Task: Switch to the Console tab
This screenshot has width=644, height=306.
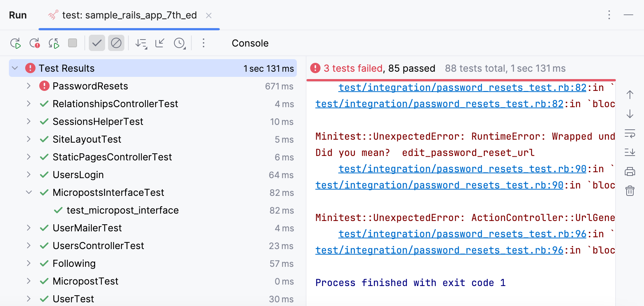Action: 250,43
